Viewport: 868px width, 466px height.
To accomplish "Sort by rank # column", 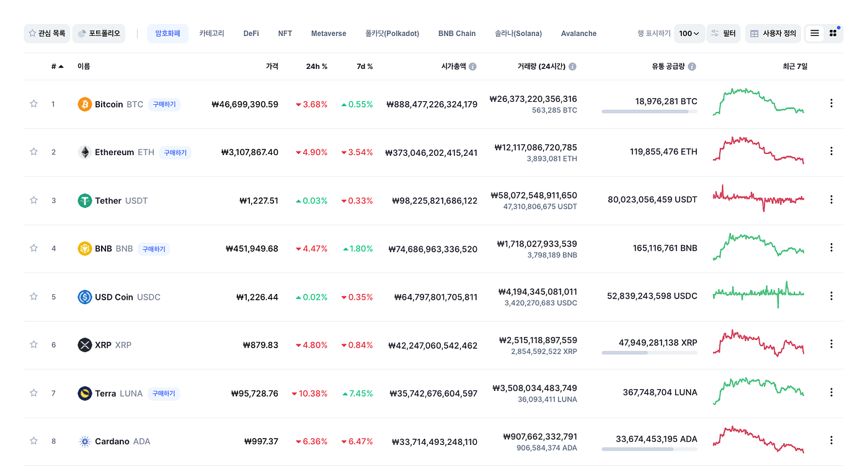I will tap(57, 66).
